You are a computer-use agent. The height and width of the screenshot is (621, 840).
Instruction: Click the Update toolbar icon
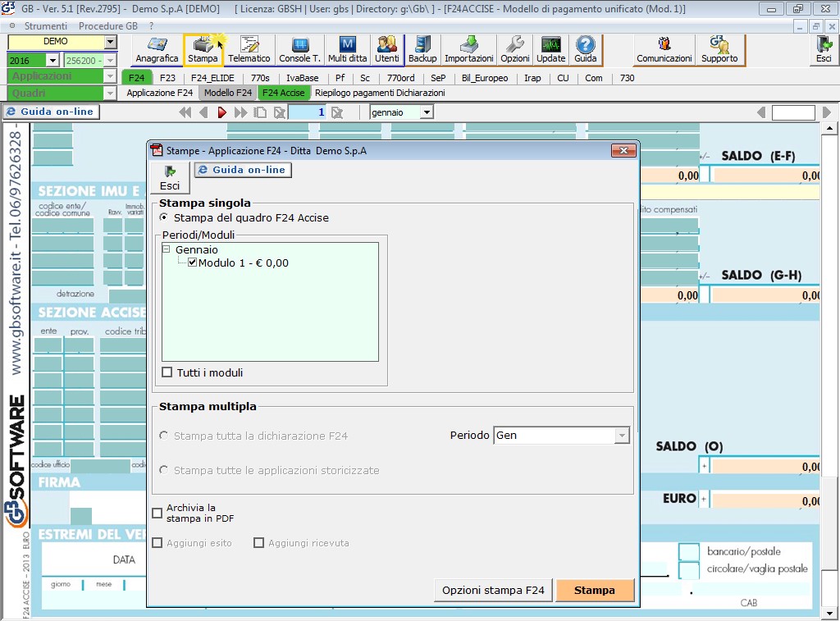tap(550, 50)
